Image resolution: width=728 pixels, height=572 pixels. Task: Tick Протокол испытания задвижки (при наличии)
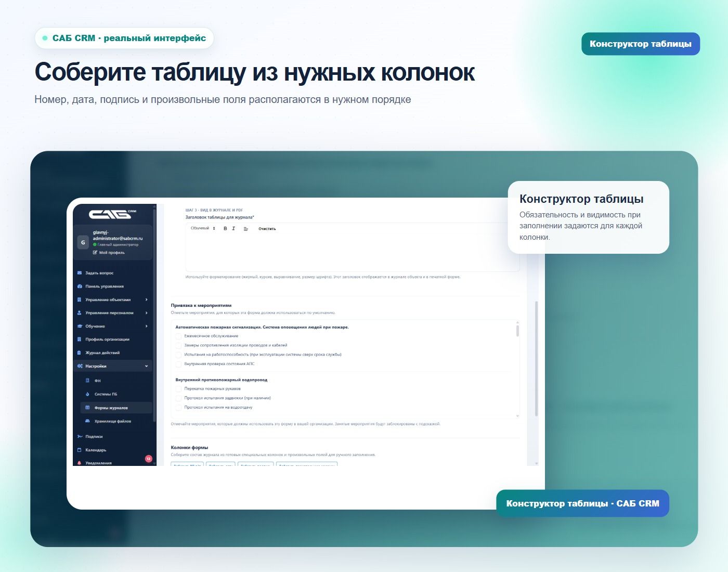[178, 398]
